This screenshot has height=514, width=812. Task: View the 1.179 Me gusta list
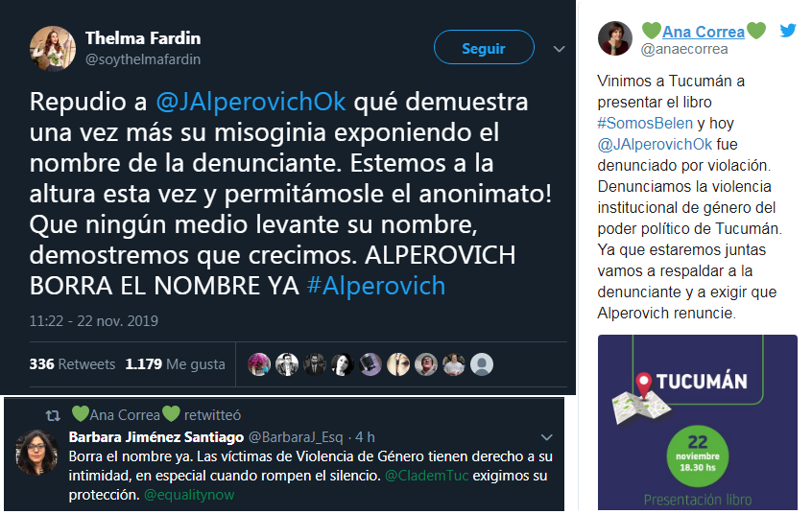(175, 364)
